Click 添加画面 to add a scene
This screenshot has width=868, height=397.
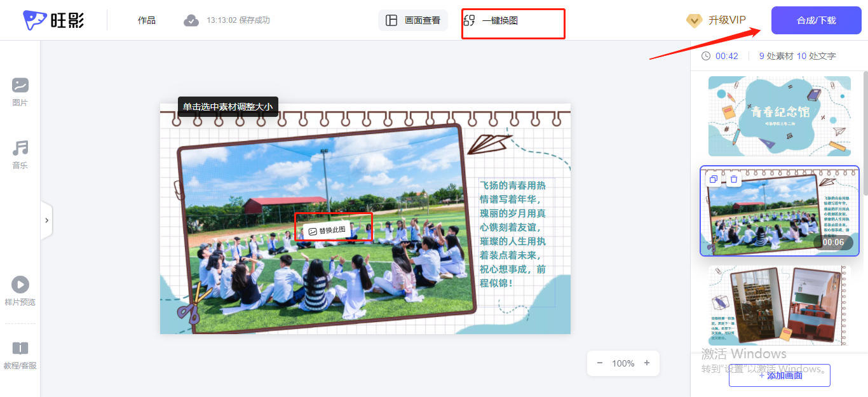tap(780, 375)
